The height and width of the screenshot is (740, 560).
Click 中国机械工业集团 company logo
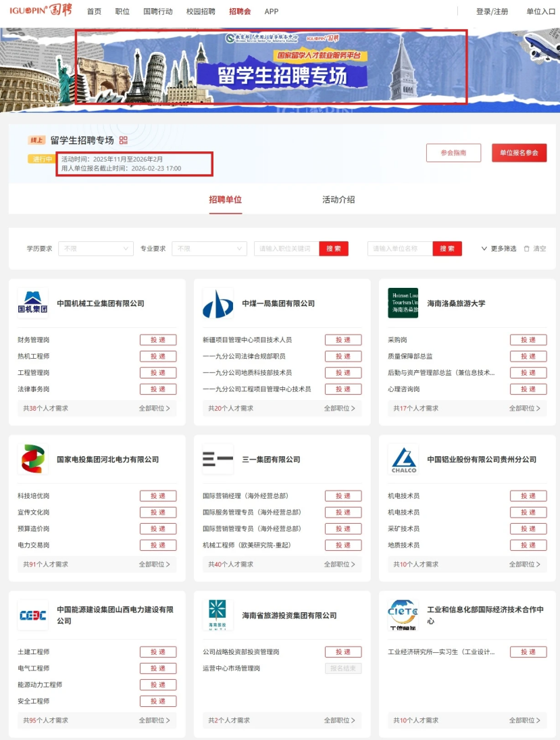coord(32,303)
